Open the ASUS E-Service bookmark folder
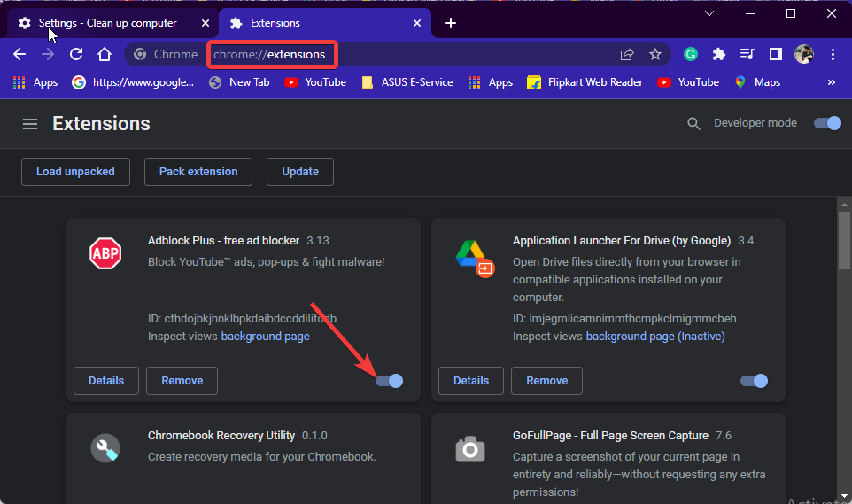 click(407, 82)
